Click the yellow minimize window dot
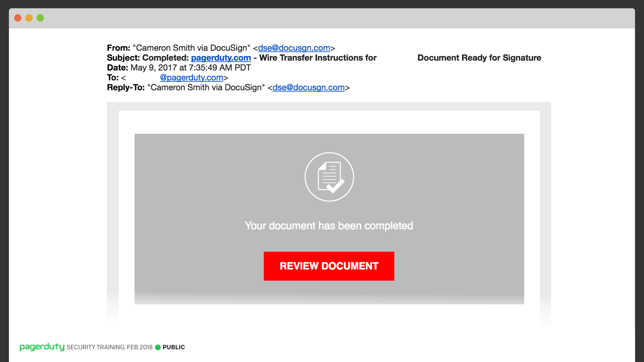This screenshot has height=362, width=644. 29,18
